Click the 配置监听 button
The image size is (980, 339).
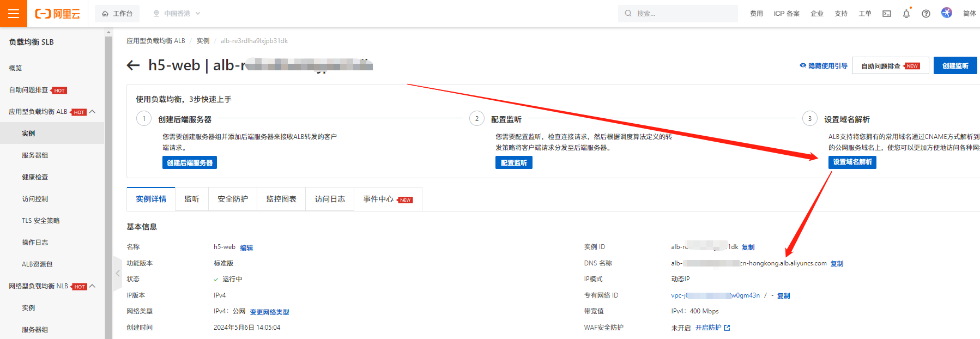click(x=514, y=162)
